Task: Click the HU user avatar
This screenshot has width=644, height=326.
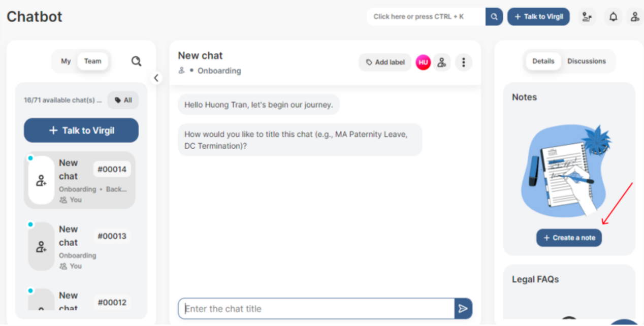Action: [x=423, y=62]
